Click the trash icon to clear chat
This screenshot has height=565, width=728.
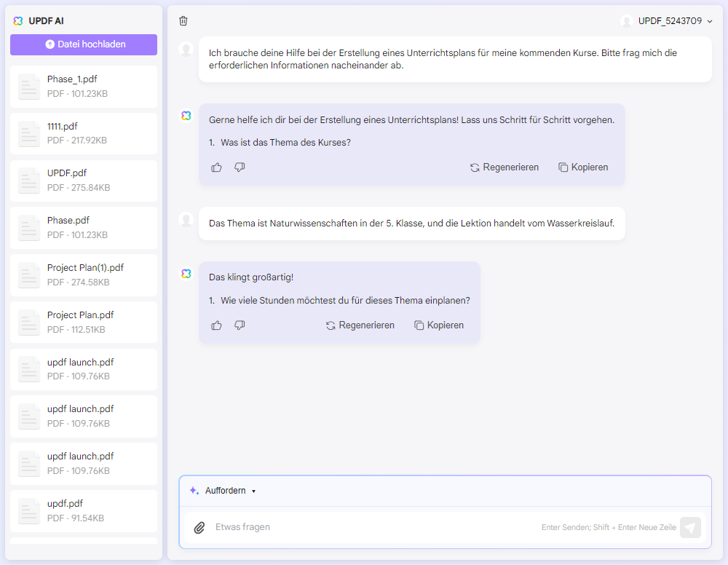pos(183,21)
